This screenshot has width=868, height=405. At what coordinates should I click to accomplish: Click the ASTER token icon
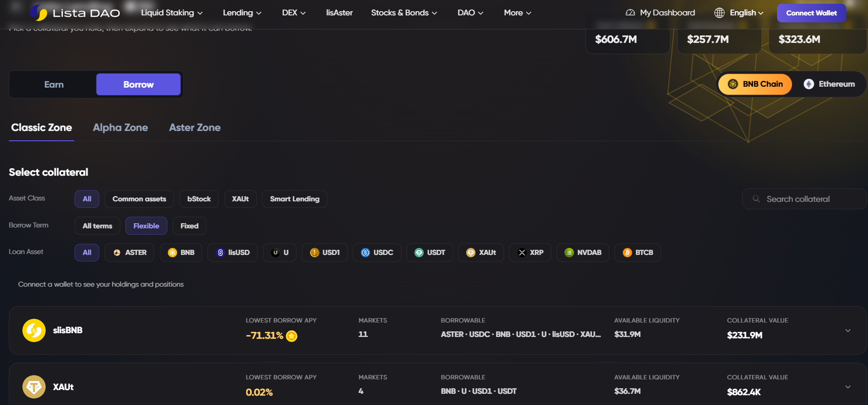point(117,253)
